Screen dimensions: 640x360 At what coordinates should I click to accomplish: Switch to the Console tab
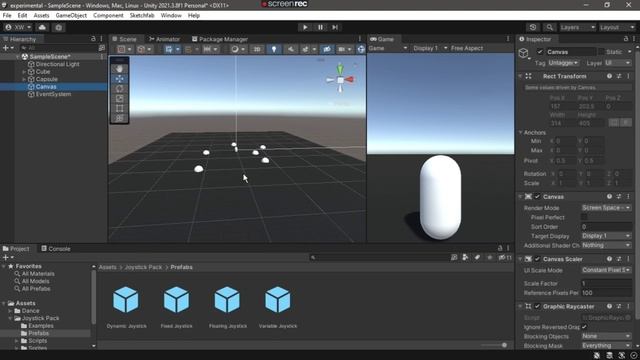click(x=56, y=249)
